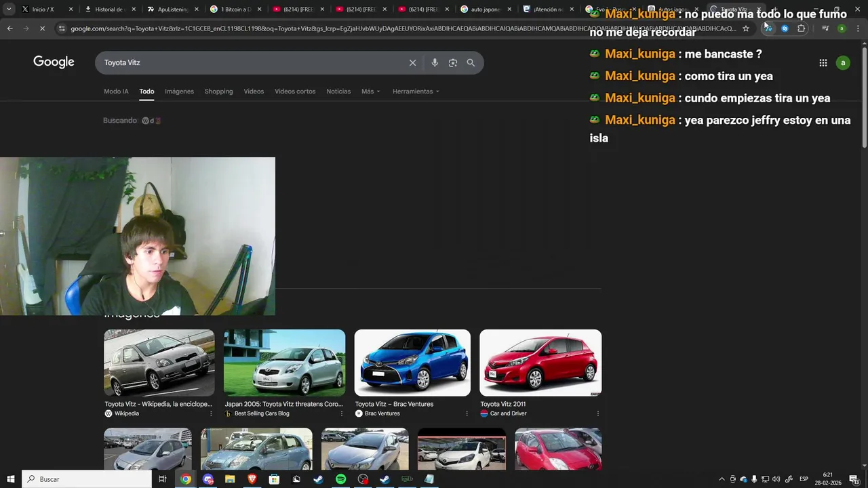Switch the ESP keyboard language
The height and width of the screenshot is (488, 868).
[804, 479]
